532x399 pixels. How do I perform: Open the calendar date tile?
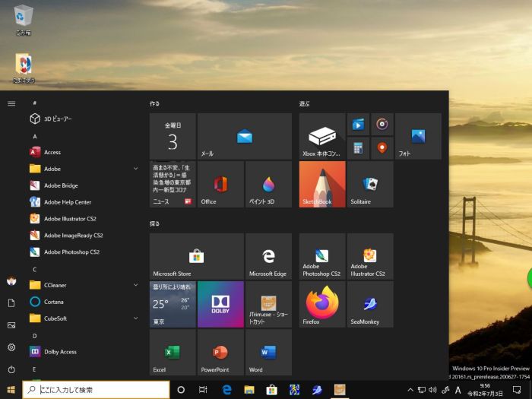[x=173, y=137]
